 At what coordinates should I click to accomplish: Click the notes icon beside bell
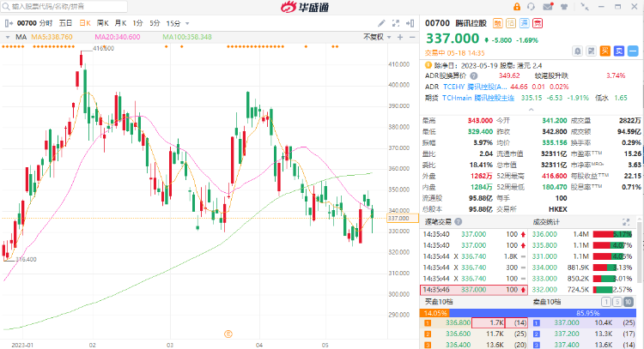coord(591,51)
